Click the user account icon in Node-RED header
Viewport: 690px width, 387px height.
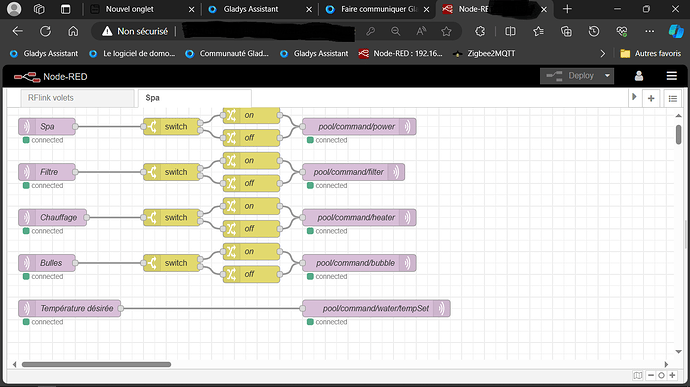(639, 76)
